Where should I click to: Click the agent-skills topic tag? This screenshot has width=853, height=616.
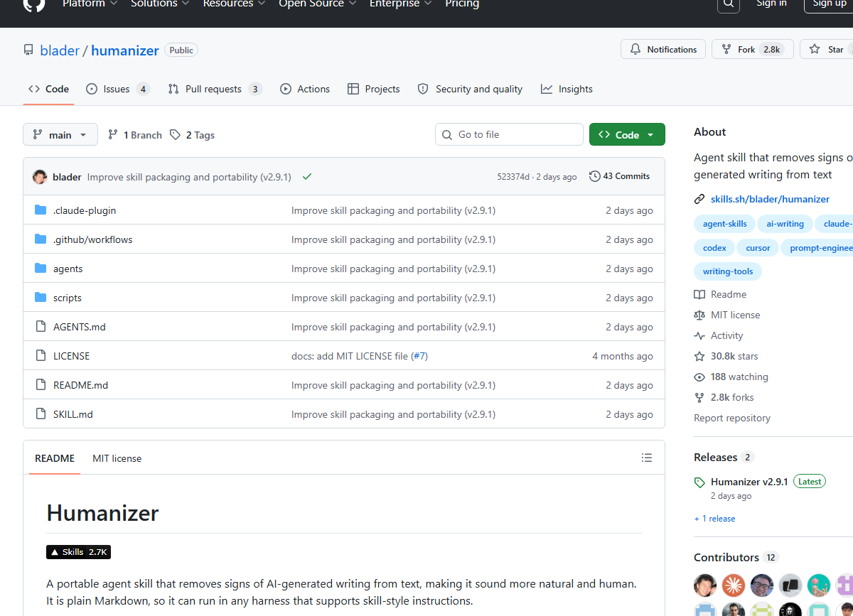pos(725,224)
